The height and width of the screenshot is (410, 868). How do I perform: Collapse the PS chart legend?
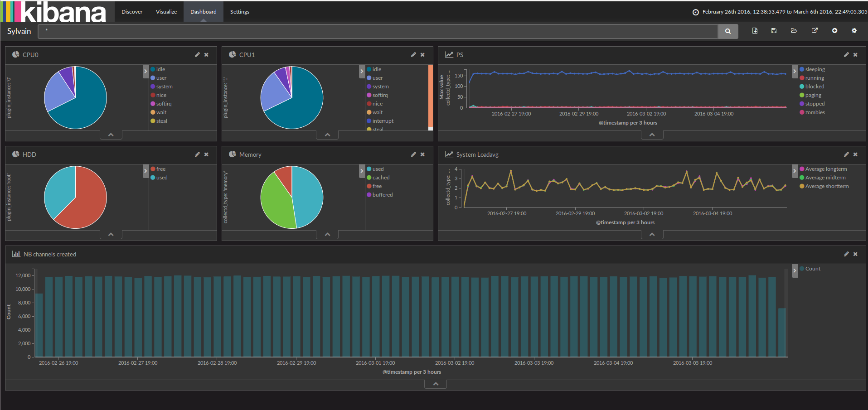pyautogui.click(x=795, y=71)
